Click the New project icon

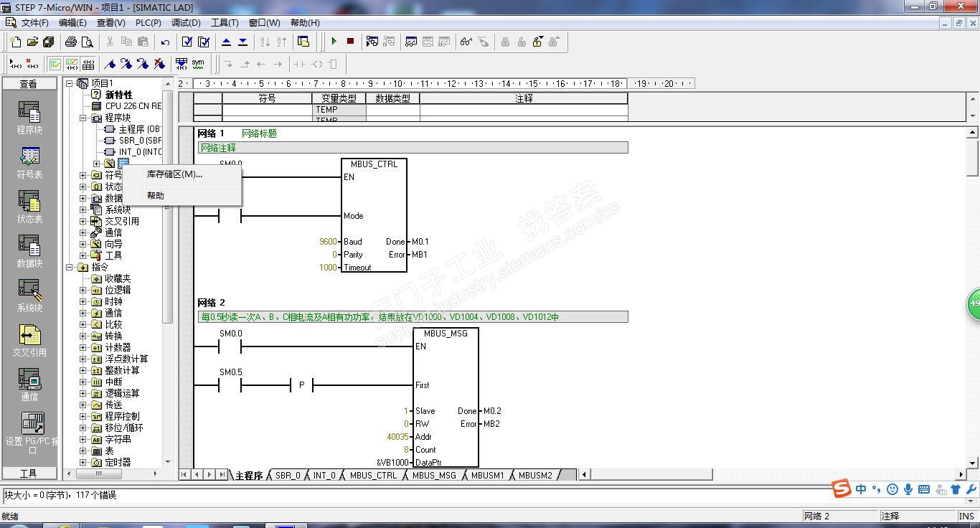pyautogui.click(x=15, y=42)
